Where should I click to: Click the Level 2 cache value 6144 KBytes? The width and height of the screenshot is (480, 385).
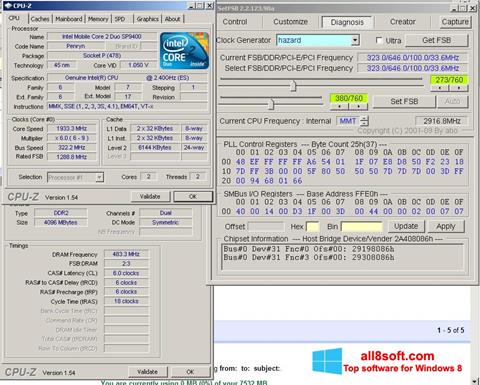point(154,147)
